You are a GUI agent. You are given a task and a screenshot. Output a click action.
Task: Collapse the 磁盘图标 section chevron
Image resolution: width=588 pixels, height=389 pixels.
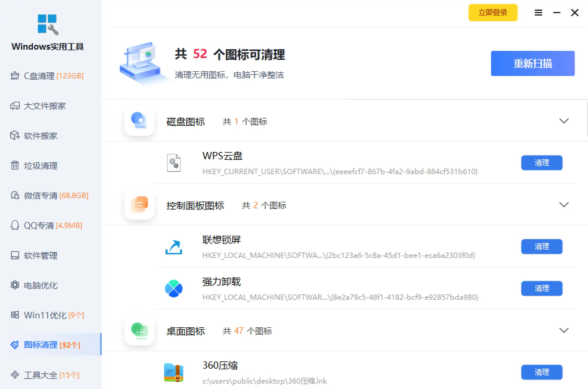tap(564, 121)
